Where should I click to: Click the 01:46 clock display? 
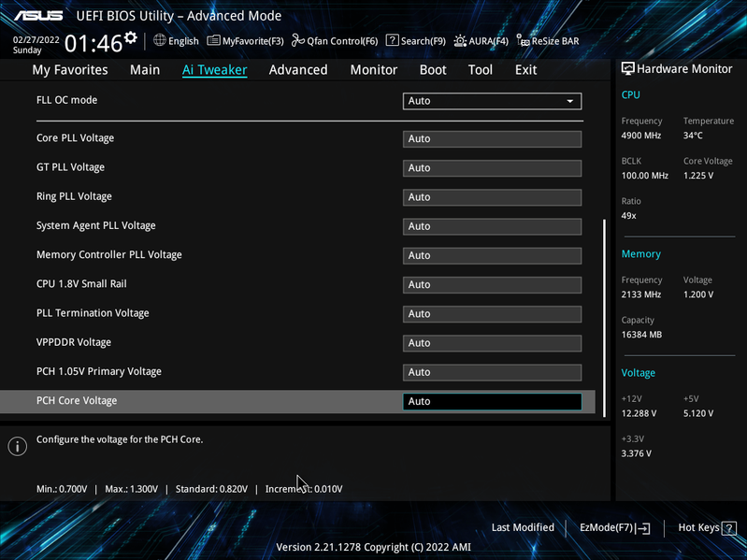(x=93, y=44)
